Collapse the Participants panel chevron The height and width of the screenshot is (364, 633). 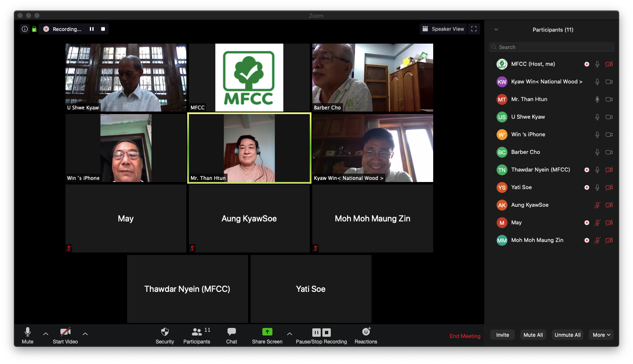coord(496,30)
